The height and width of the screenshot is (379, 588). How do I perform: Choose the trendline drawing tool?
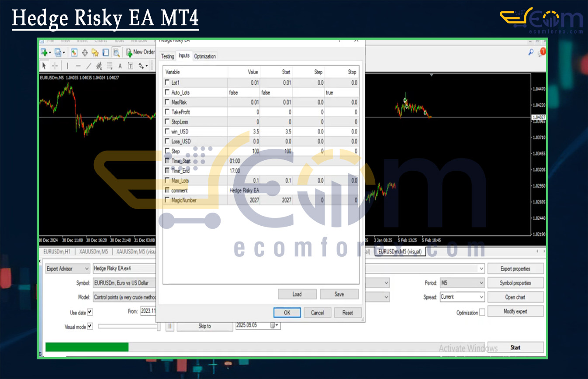(89, 66)
